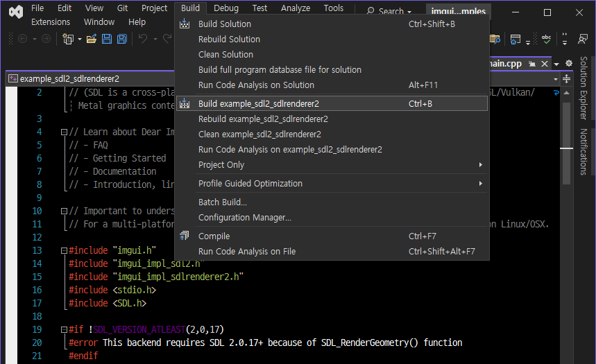
Task: Open the Help menu
Action: click(137, 22)
